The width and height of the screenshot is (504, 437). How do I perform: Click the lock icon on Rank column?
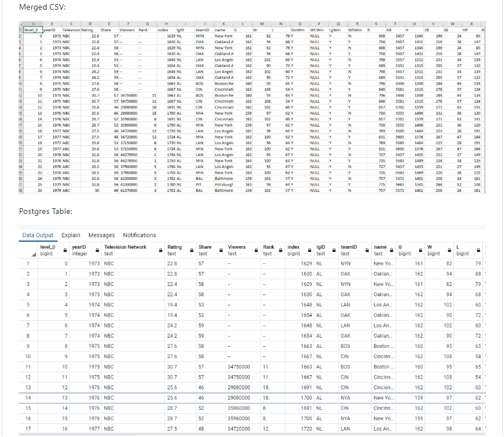pos(280,250)
